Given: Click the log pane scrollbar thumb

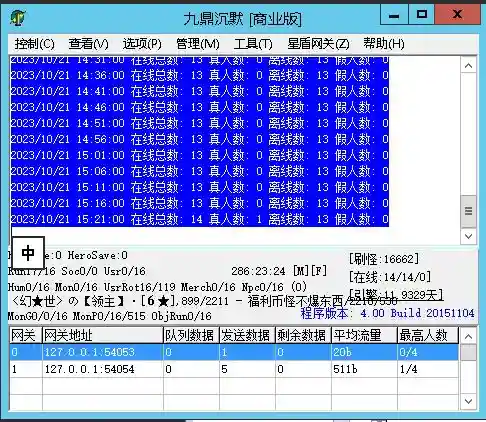Looking at the screenshot, I should [468, 211].
